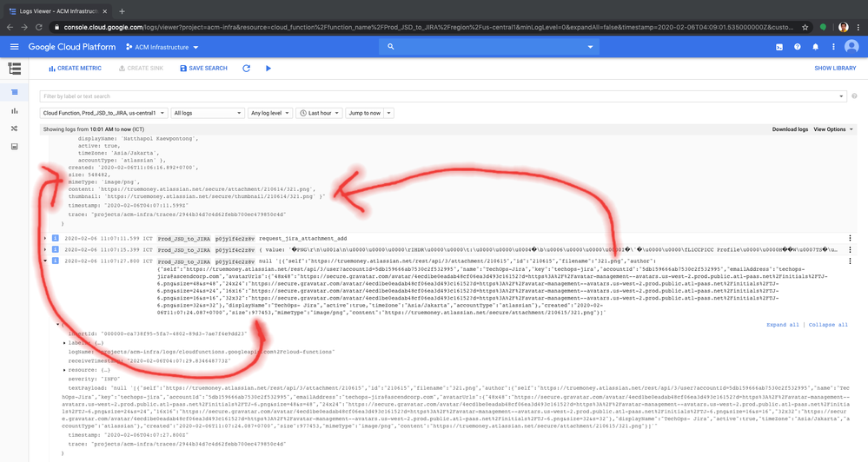Open options menu for request_jira_attachment_add row

click(850, 239)
